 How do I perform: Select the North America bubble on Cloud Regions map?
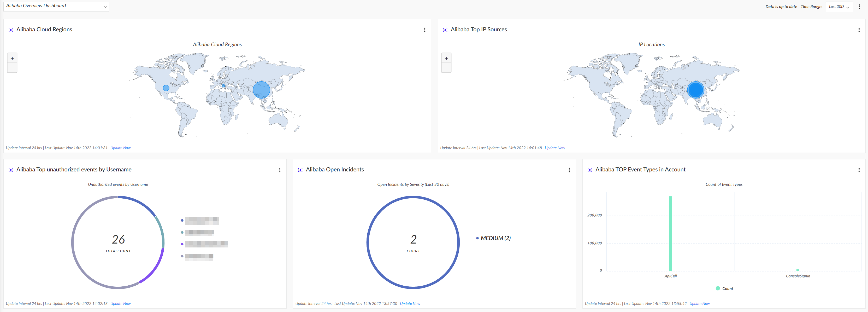[166, 88]
